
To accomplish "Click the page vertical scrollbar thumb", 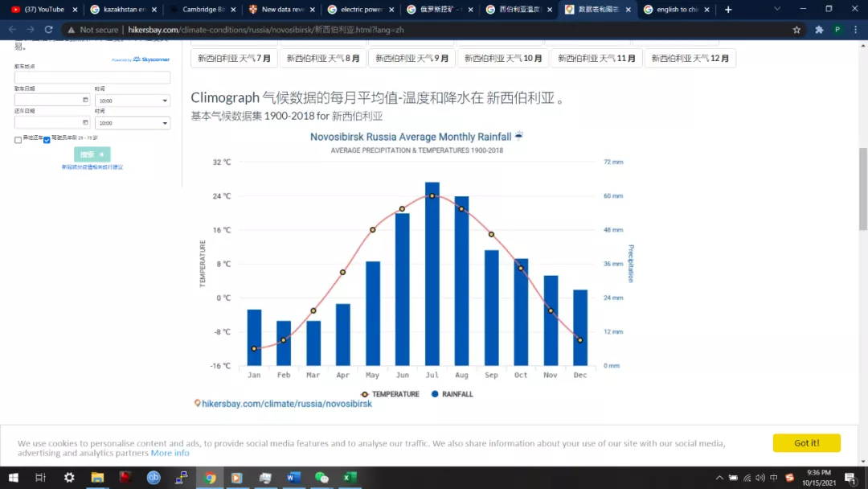I will point(863,189).
